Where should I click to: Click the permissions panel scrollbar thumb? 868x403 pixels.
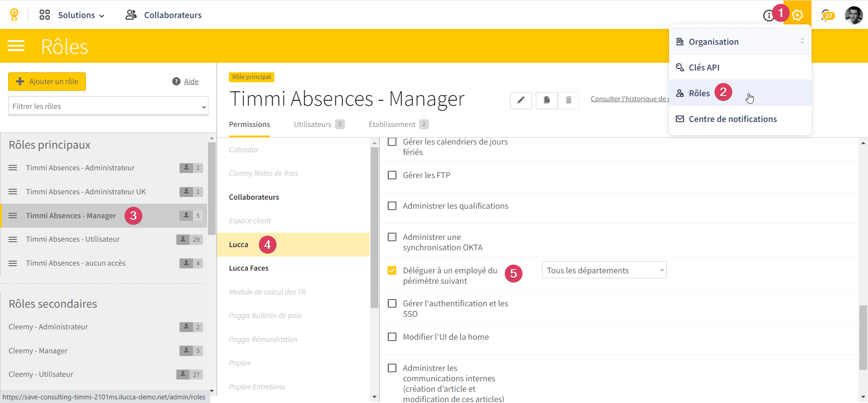(863, 337)
